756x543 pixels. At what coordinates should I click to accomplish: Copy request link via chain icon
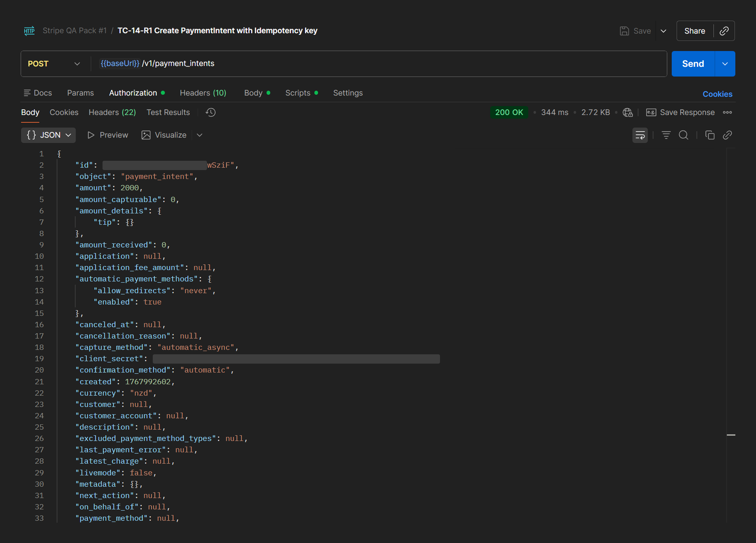pyautogui.click(x=724, y=31)
